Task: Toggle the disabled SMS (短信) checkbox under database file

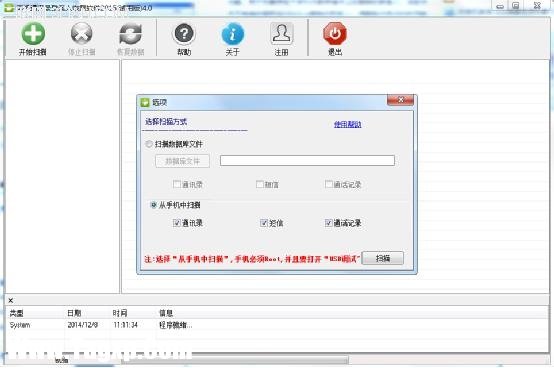Action: (x=260, y=184)
